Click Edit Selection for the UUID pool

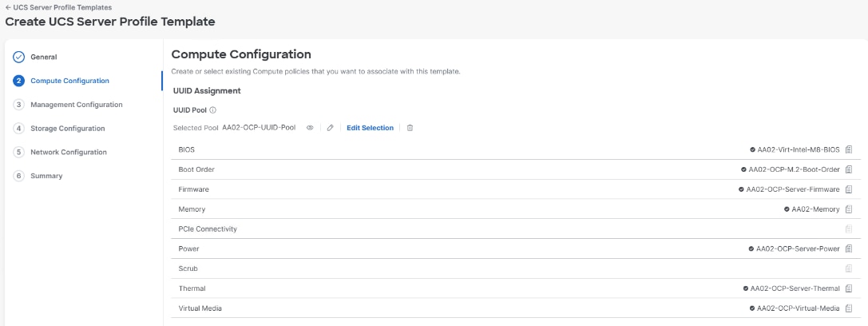click(x=370, y=128)
